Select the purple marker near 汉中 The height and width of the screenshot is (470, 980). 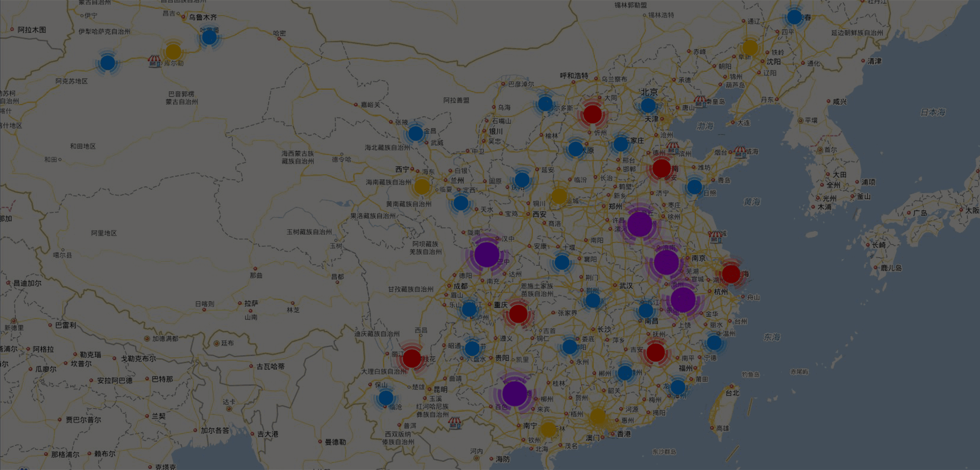(x=486, y=254)
